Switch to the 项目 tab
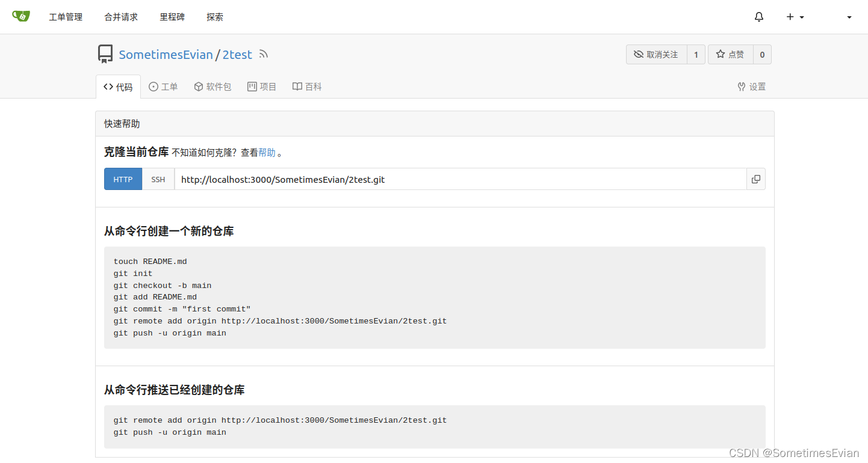 pos(262,87)
